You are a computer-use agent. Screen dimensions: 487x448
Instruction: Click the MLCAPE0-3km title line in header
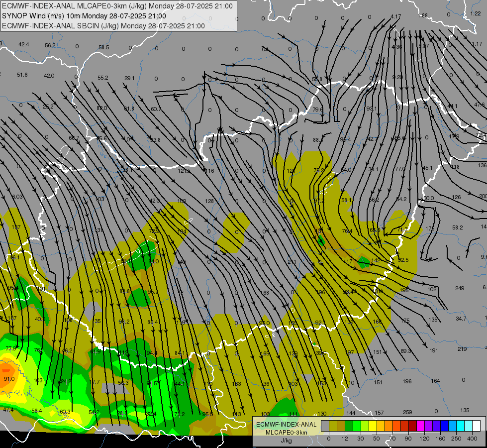tap(117, 6)
